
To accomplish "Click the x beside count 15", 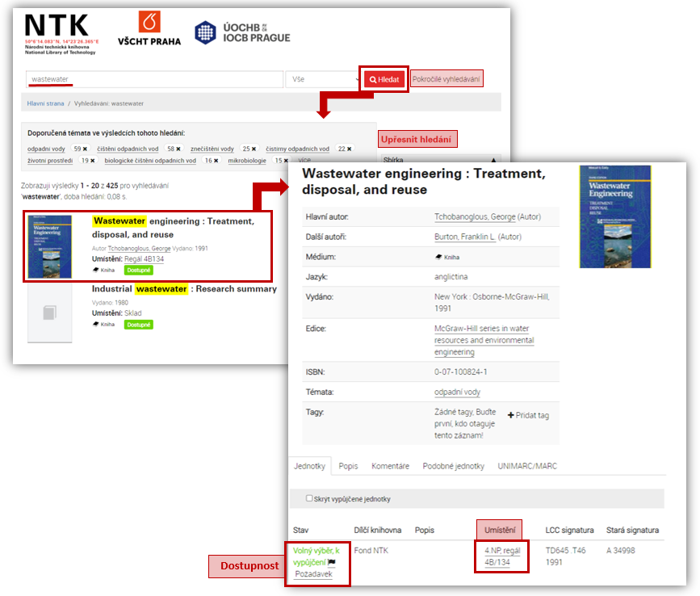I will 286,161.
